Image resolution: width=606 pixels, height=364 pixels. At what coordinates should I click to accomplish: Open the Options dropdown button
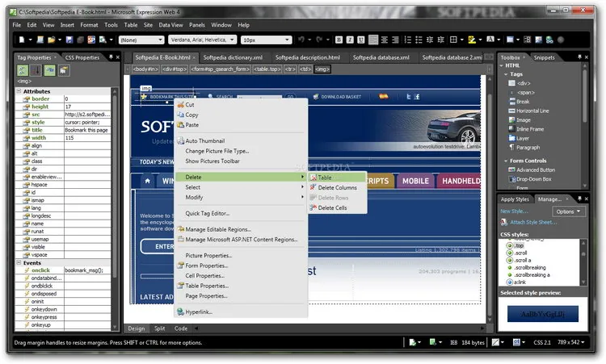coord(569,211)
